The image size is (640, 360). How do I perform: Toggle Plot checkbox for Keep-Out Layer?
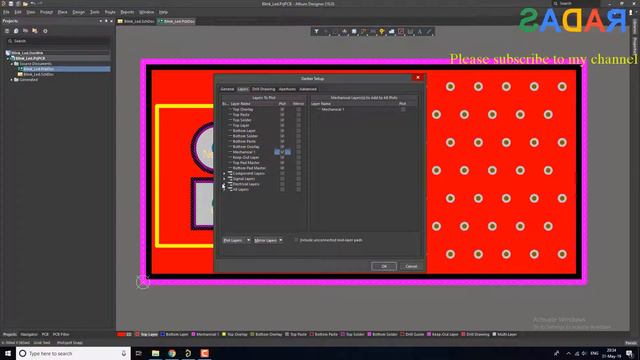(x=282, y=157)
